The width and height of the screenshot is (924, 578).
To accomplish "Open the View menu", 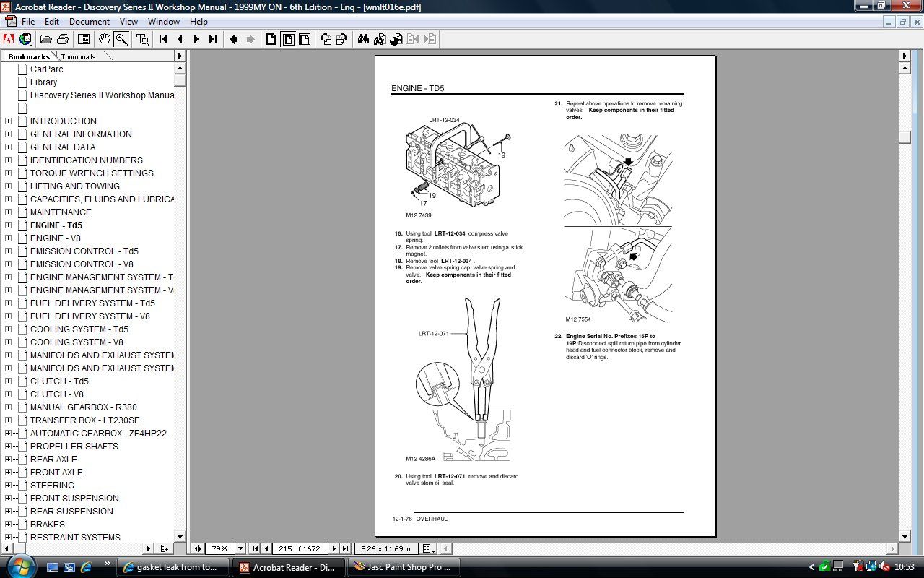I will coord(128,22).
